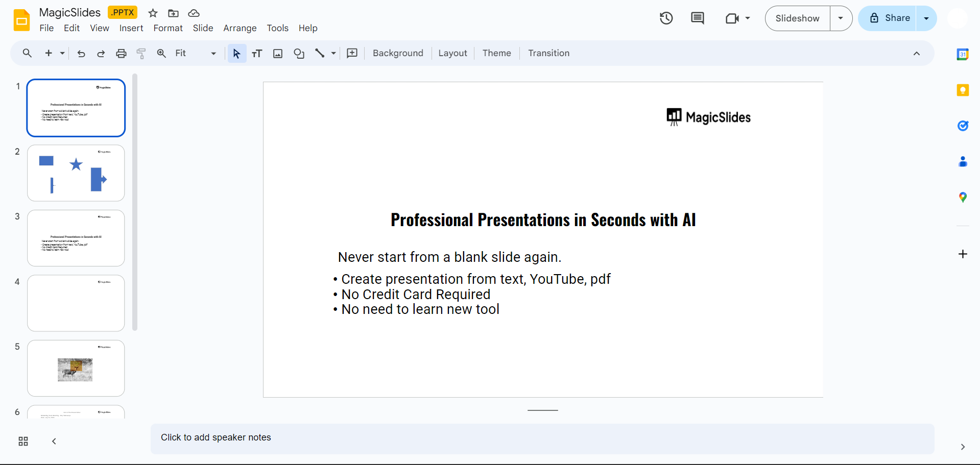Viewport: 980px width, 465px height.
Task: Click the Share button
Action: [890, 18]
